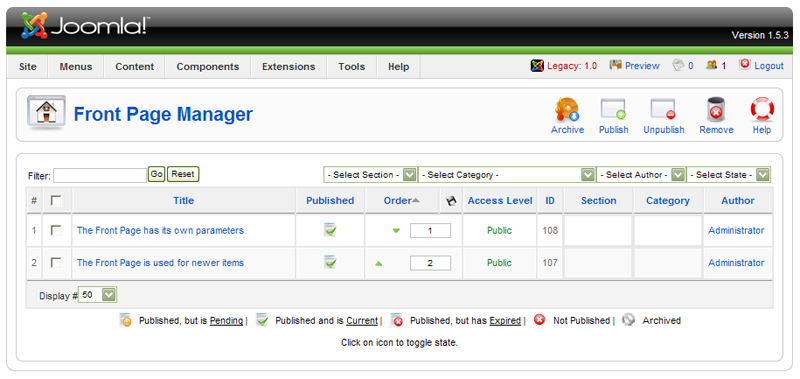Move 'used for newer items' up in order
Screen dimensions: 800x379
pos(379,264)
